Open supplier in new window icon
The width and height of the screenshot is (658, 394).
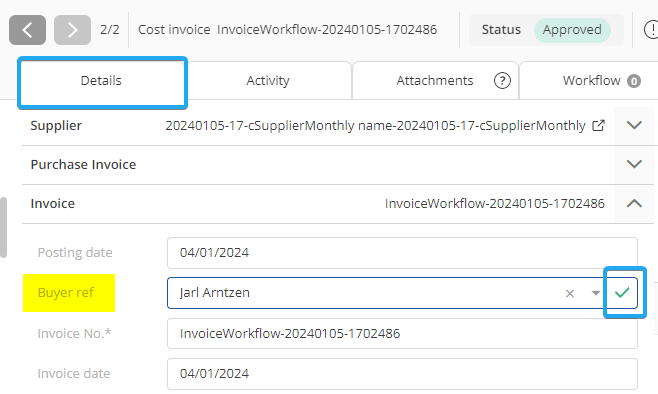598,125
